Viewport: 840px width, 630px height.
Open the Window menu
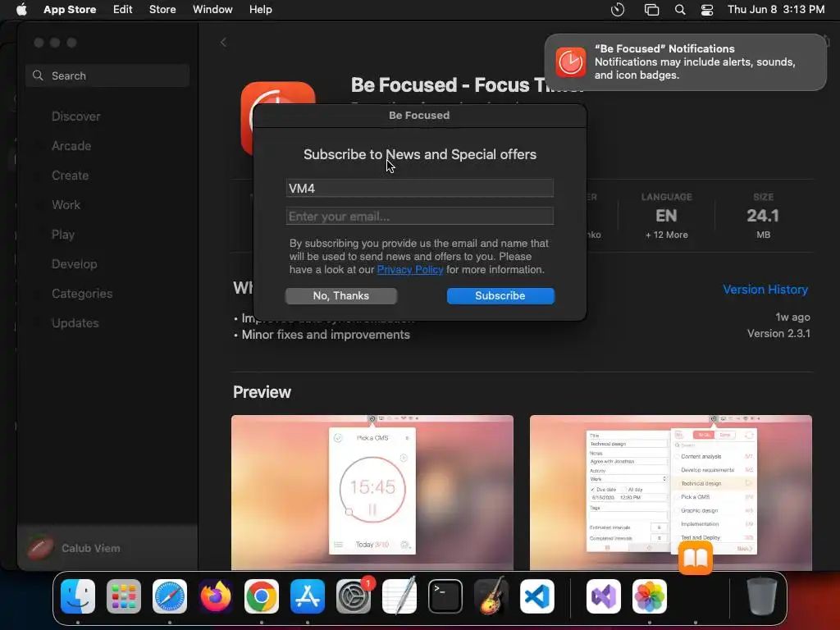[212, 10]
